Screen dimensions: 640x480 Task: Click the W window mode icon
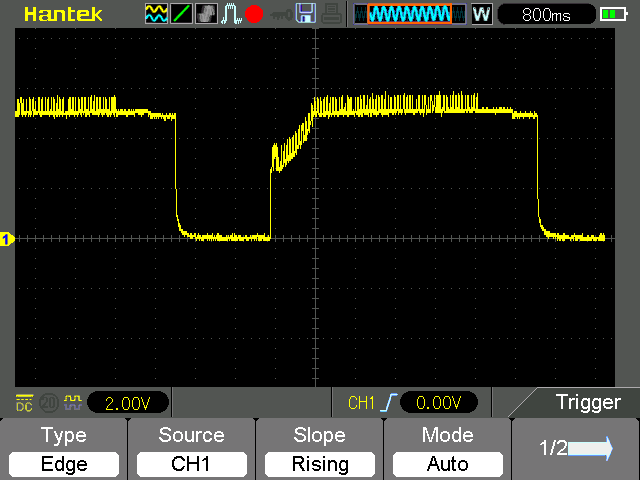(x=482, y=14)
